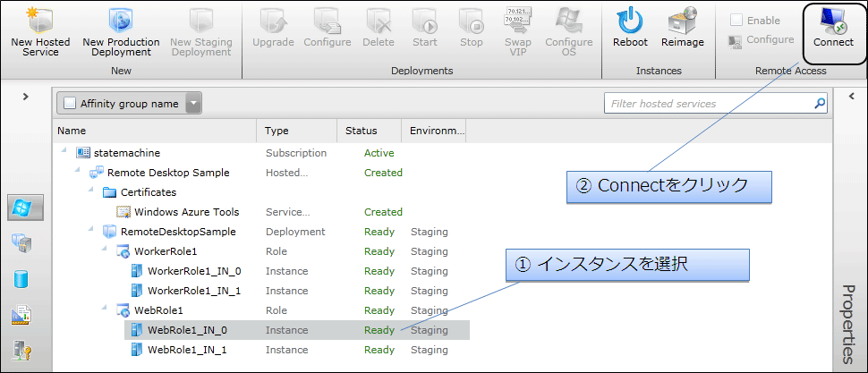Click the Filter hosted services field
The image size is (868, 373).
[x=709, y=104]
